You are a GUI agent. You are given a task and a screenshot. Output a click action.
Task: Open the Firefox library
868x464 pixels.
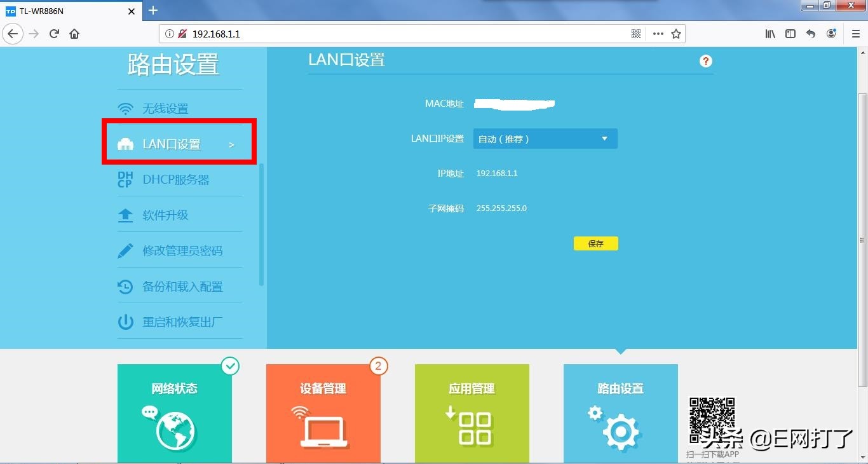770,34
